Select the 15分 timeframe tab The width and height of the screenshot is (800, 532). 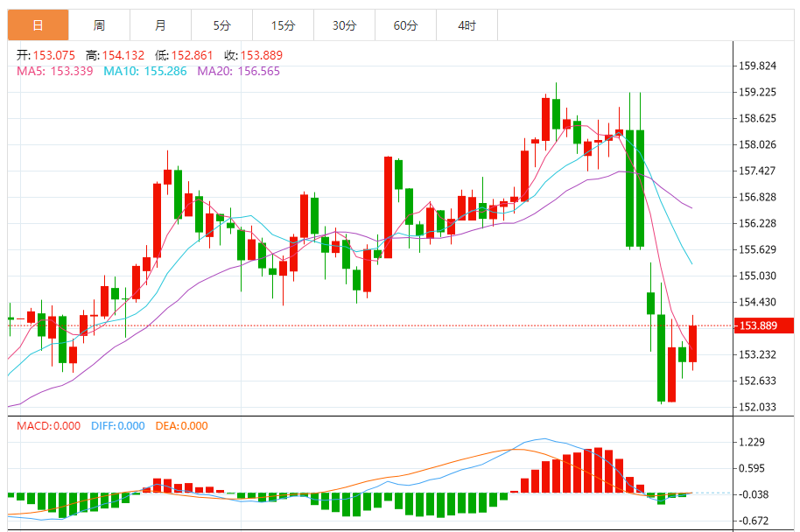tap(283, 26)
